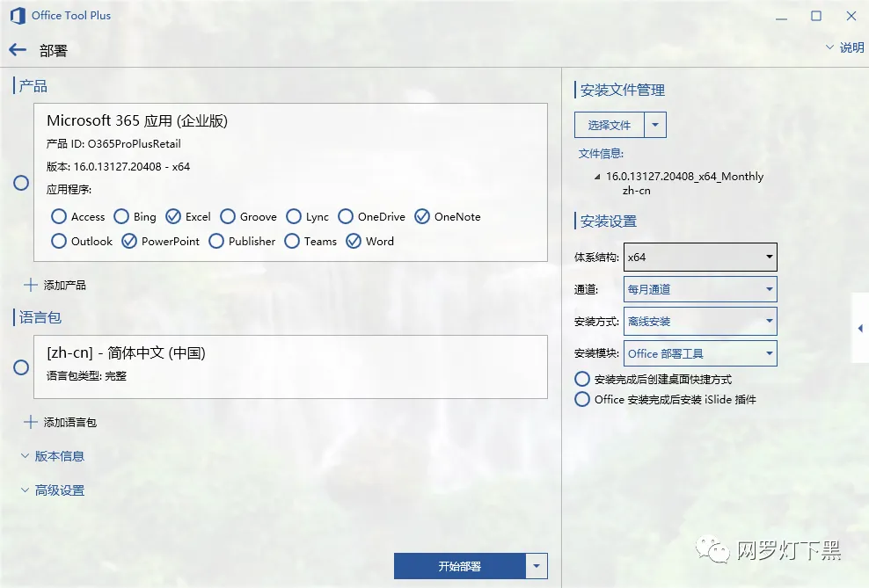Uncheck the OneNote application option
The width and height of the screenshot is (869, 588).
422,216
